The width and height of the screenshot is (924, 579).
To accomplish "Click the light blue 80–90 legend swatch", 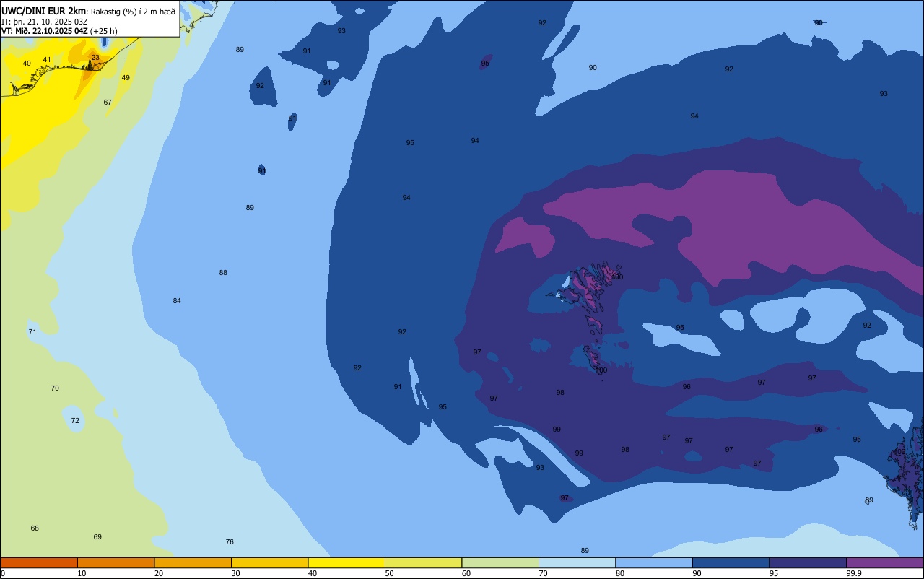I will [x=654, y=562].
